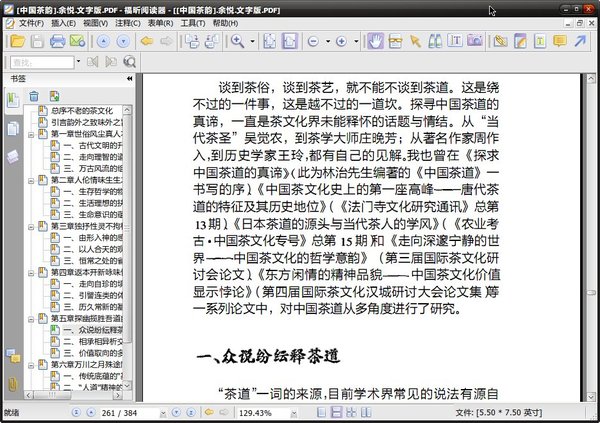Open the Comments panel icon in sidebar

13,356
